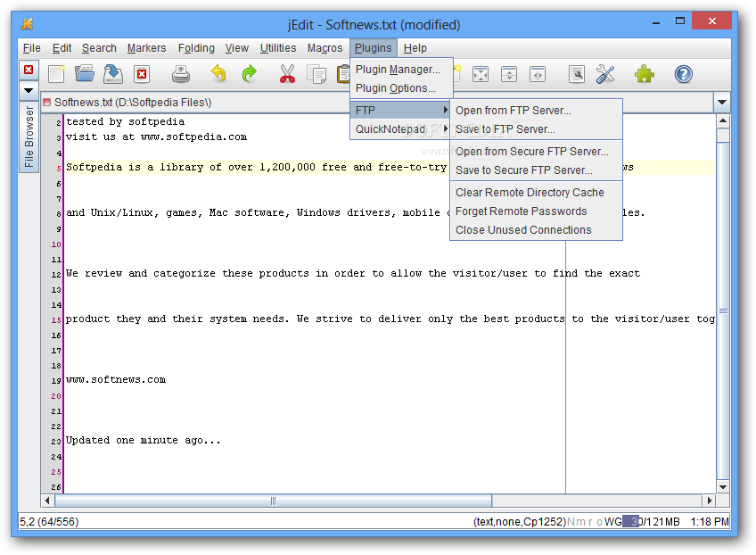Screen dimensions: 756x555
Task: Select Open from Secure FTP Server...
Action: click(536, 152)
